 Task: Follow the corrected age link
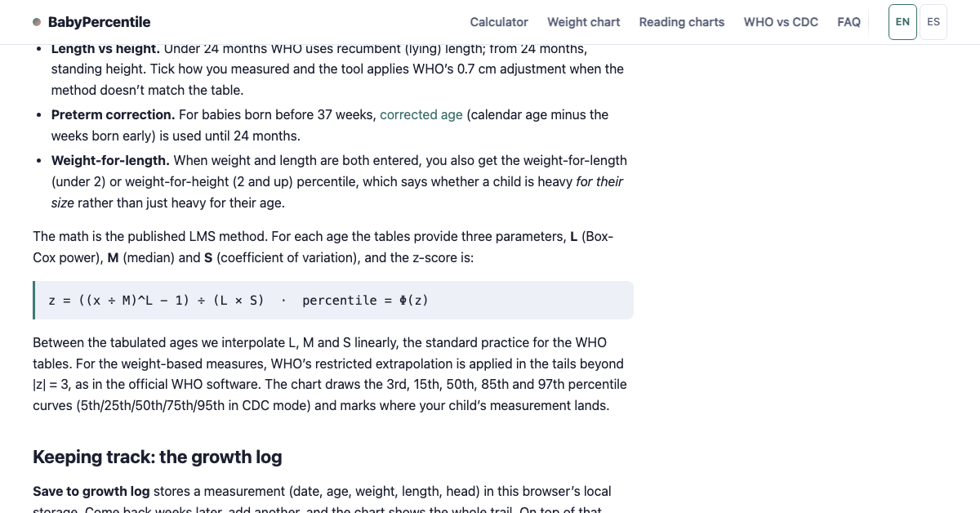421,114
